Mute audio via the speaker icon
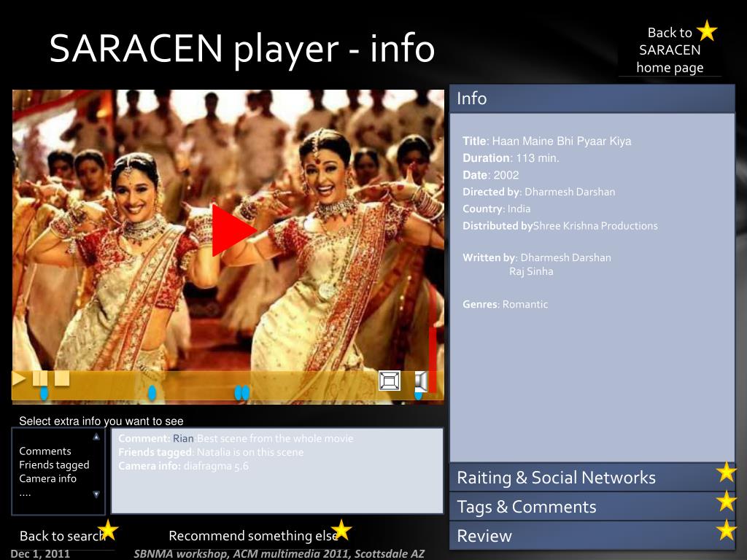Image resolution: width=747 pixels, height=560 pixels. click(x=420, y=381)
